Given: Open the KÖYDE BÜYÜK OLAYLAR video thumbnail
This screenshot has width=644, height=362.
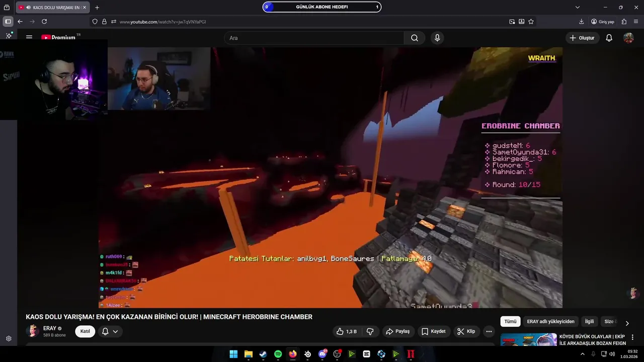Looking at the screenshot, I should [528, 340].
